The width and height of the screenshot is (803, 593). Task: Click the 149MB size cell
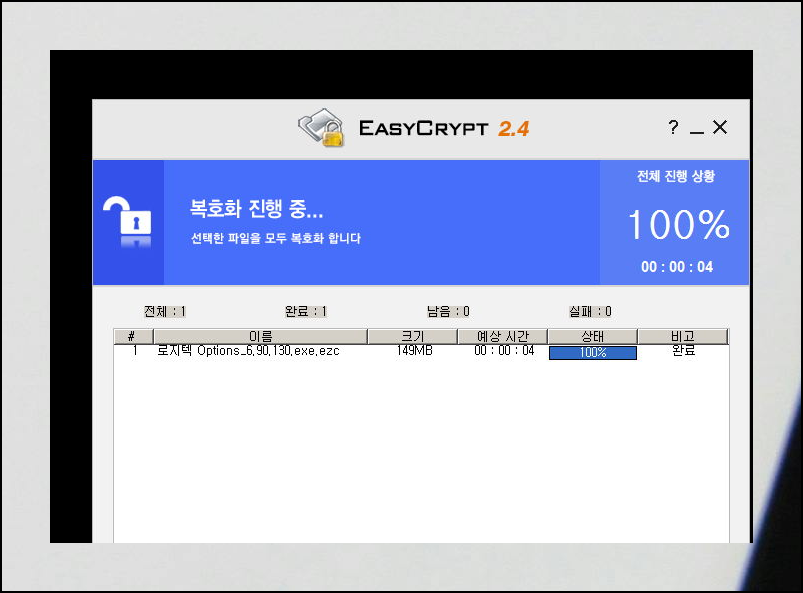pos(414,351)
